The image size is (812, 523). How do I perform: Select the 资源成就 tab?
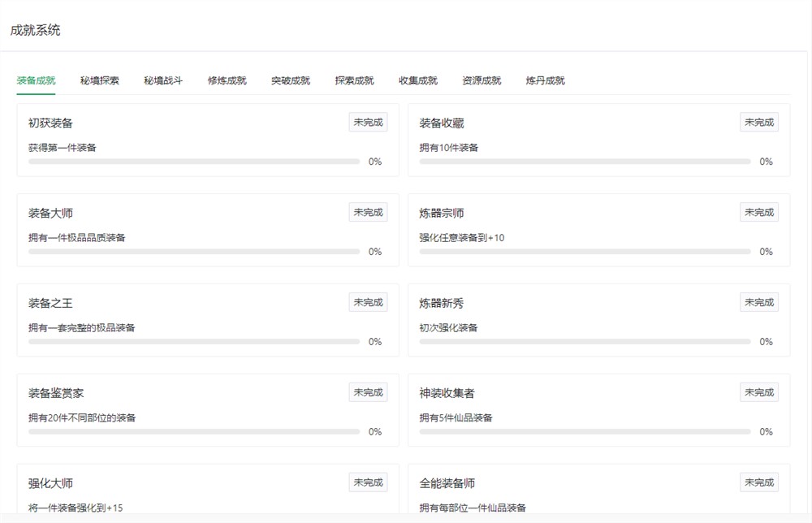482,80
